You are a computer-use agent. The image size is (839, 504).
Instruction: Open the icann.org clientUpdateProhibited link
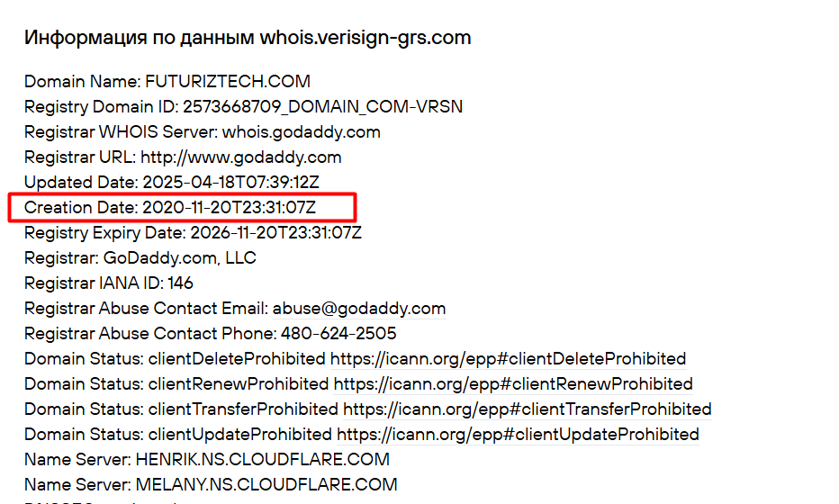coord(518,435)
